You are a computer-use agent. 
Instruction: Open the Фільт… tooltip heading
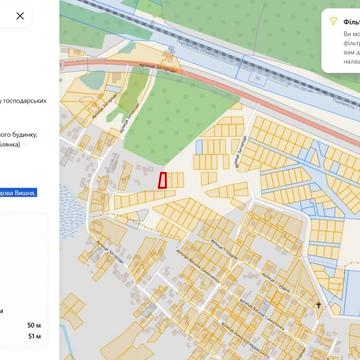[x=351, y=22]
